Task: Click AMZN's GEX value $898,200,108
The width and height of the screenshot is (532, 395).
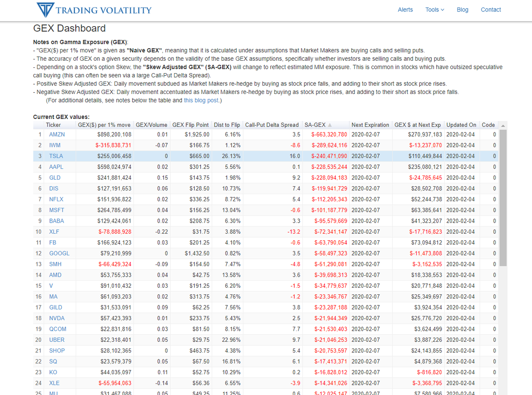Action: click(x=114, y=134)
